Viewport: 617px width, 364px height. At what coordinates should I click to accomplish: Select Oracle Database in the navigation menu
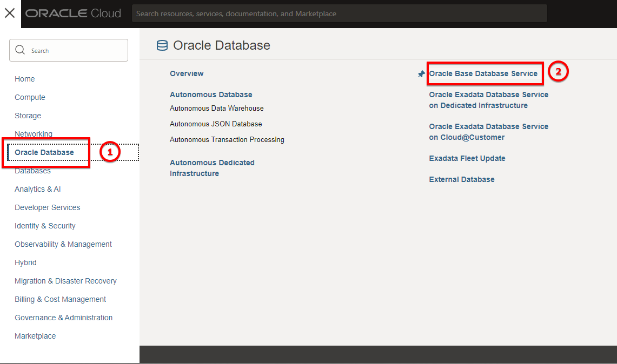44,152
